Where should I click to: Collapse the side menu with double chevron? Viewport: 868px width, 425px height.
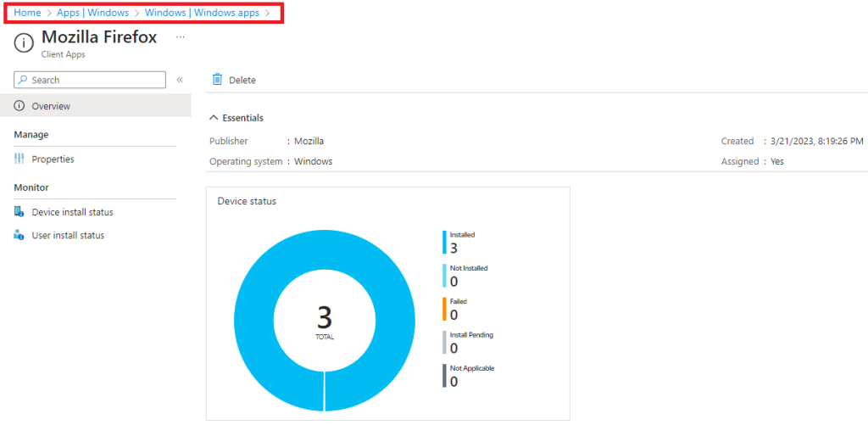180,80
